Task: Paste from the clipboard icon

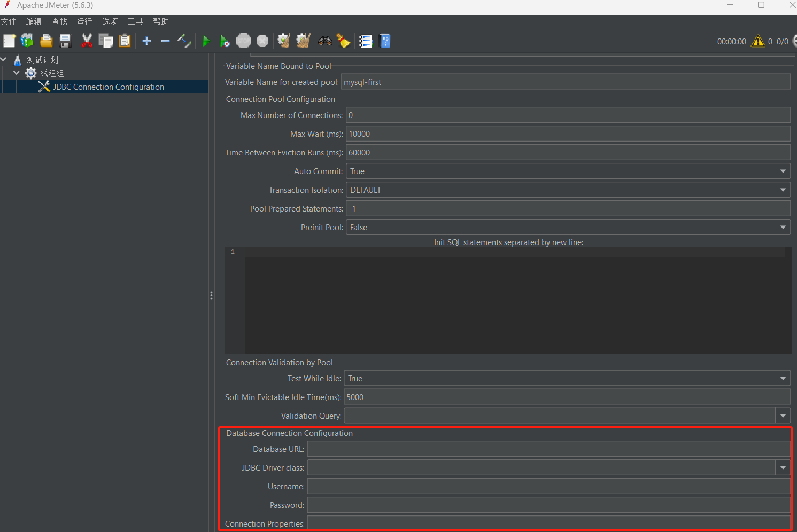Action: [x=125, y=41]
